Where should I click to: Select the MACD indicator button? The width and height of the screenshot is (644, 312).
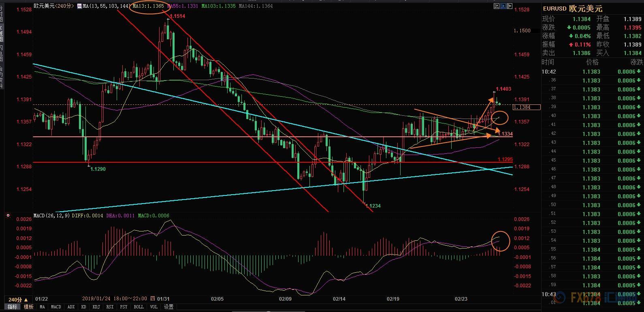point(56,307)
